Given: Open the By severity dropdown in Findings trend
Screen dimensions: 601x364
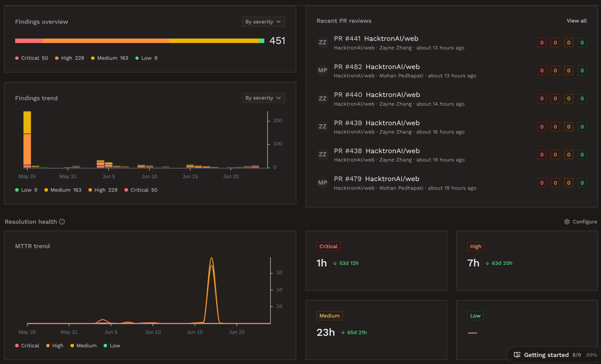Looking at the screenshot, I should tap(263, 98).
